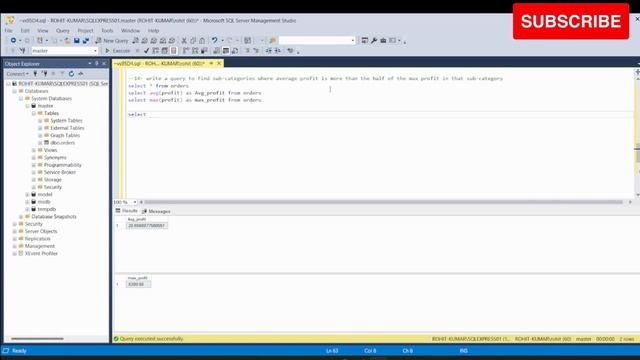Click the Change Connection icon left of database box
The width and height of the screenshot is (640, 360).
(22, 51)
